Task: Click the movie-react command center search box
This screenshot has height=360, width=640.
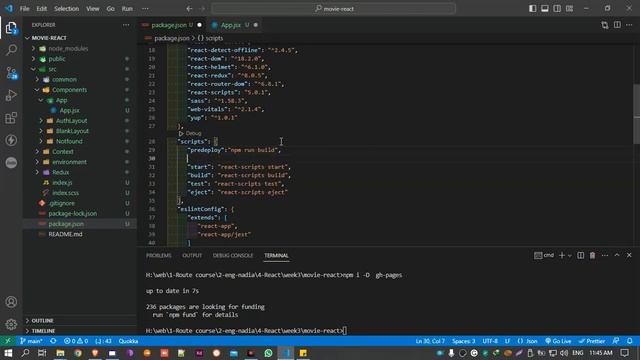Action: (333, 9)
